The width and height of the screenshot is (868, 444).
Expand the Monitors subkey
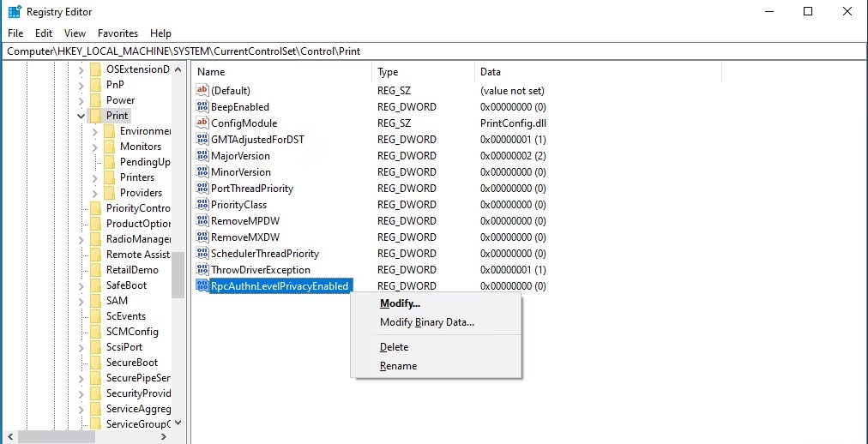(x=95, y=147)
